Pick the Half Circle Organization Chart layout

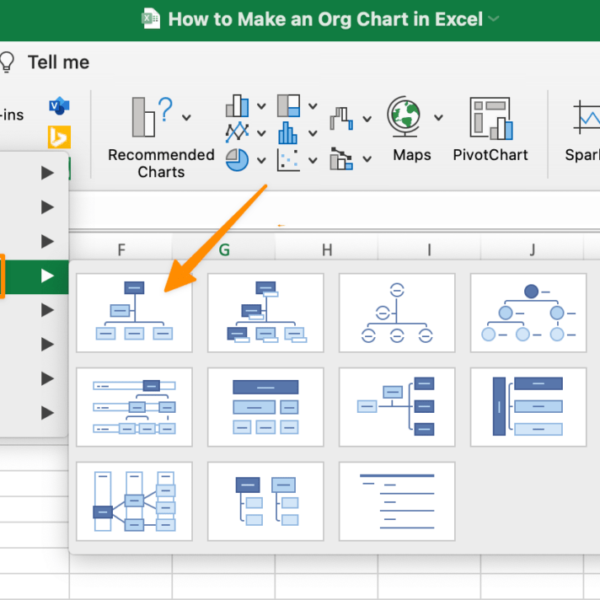pyautogui.click(x=396, y=312)
